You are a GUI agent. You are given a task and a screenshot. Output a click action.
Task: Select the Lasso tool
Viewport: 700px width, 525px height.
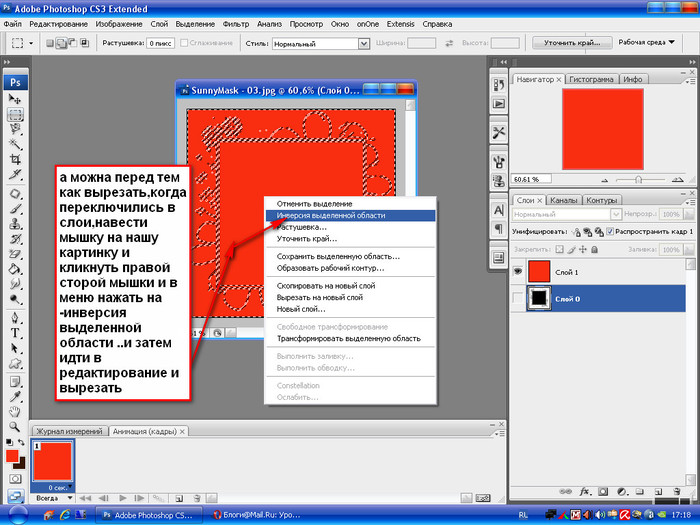coord(15,129)
